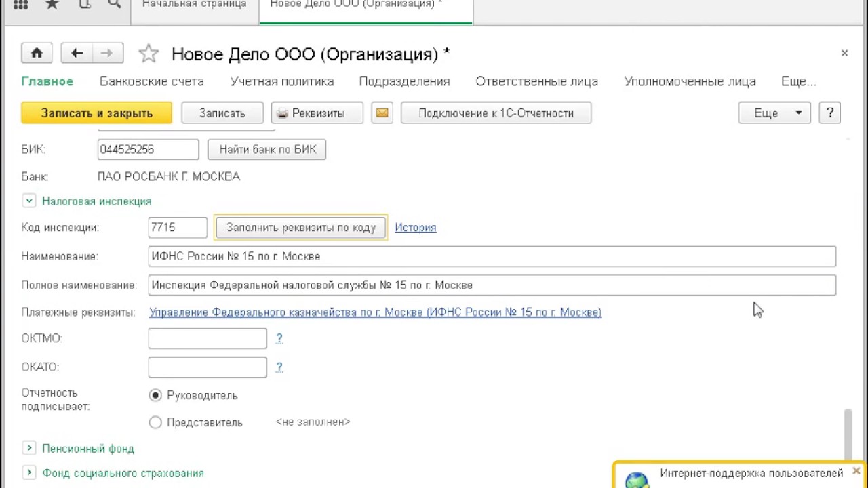
Task: Click the envelope email icon button
Action: point(382,113)
